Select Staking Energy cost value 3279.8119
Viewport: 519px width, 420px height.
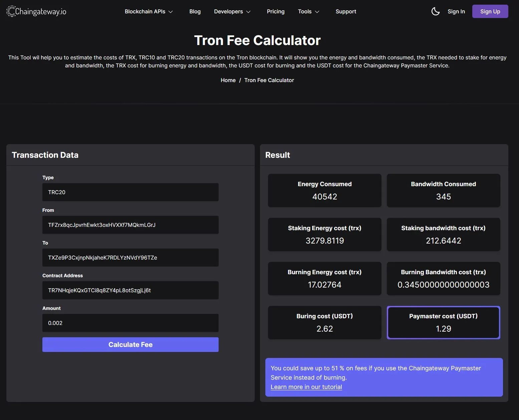[325, 241]
